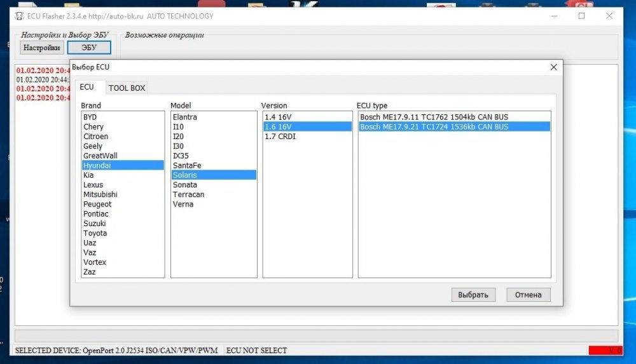Select Toyota brand
Viewport: 636px width, 364px height.
click(x=123, y=234)
